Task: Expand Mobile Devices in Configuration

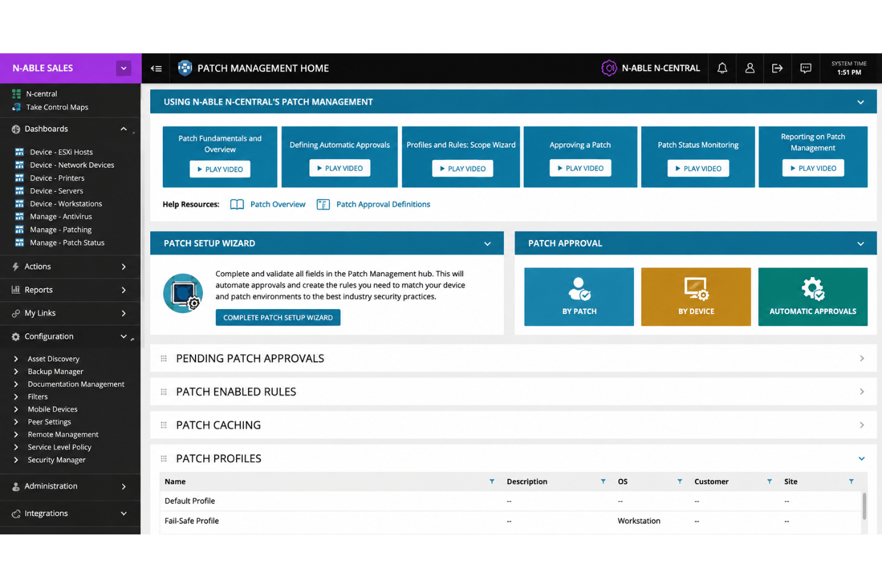Action: tap(16, 409)
